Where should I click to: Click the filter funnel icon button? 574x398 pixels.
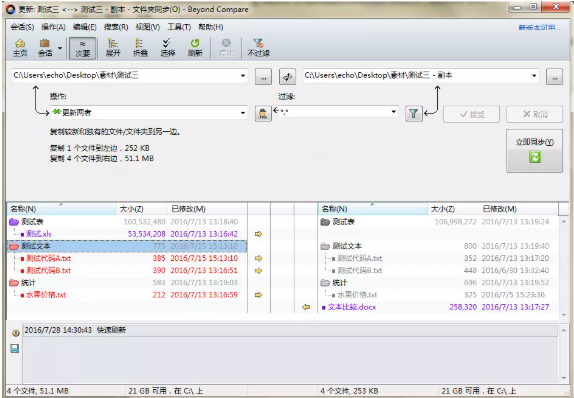(414, 114)
